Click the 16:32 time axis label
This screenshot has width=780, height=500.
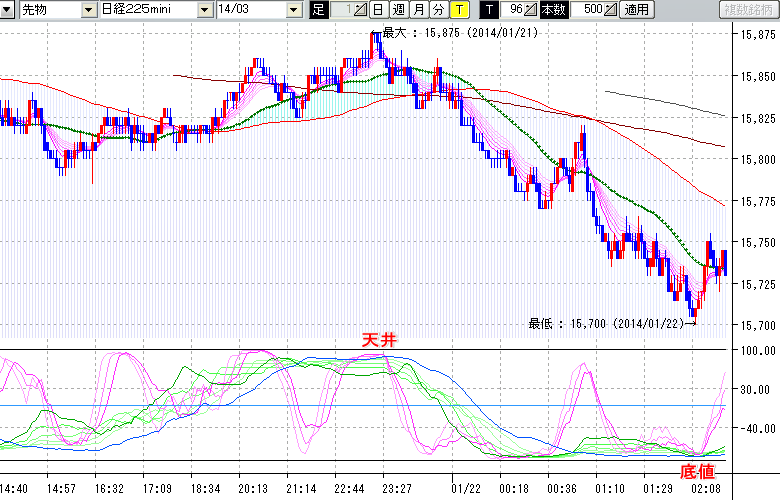coord(109,489)
